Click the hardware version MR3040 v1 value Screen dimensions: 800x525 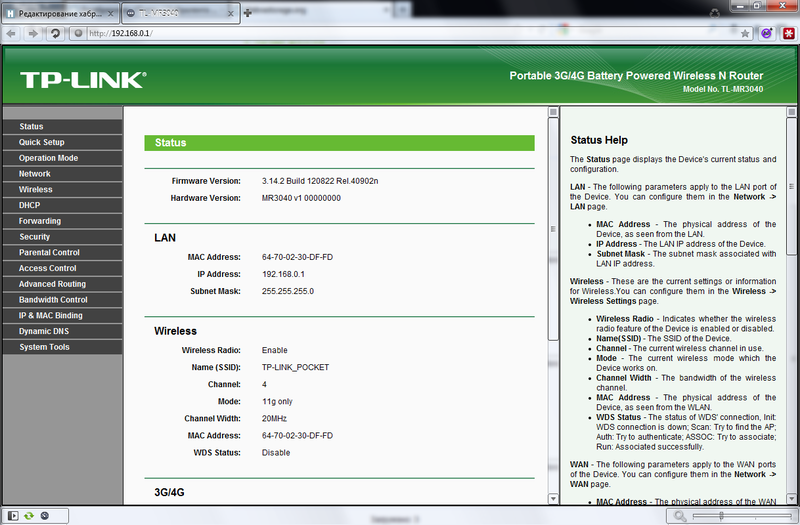click(301, 198)
